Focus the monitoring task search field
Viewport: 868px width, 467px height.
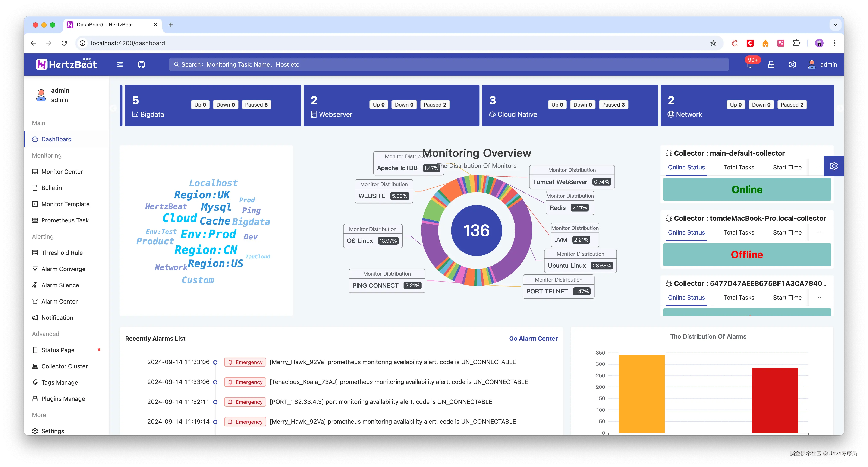point(448,64)
